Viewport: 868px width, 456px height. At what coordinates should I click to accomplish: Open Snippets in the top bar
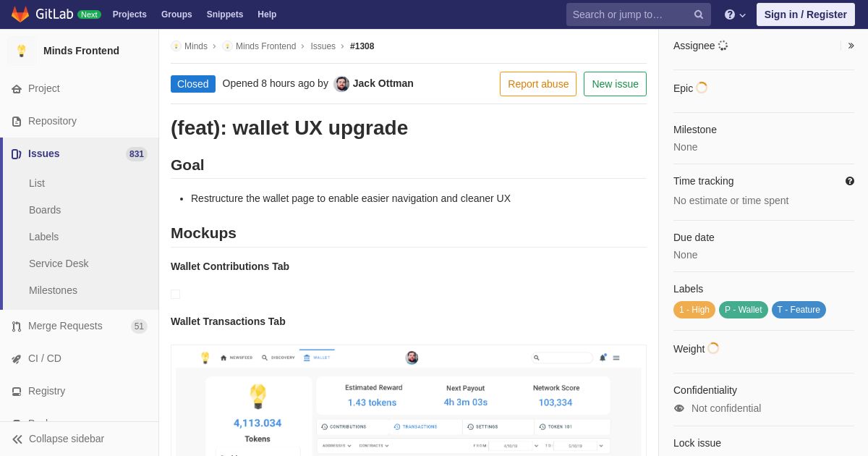[x=225, y=14]
